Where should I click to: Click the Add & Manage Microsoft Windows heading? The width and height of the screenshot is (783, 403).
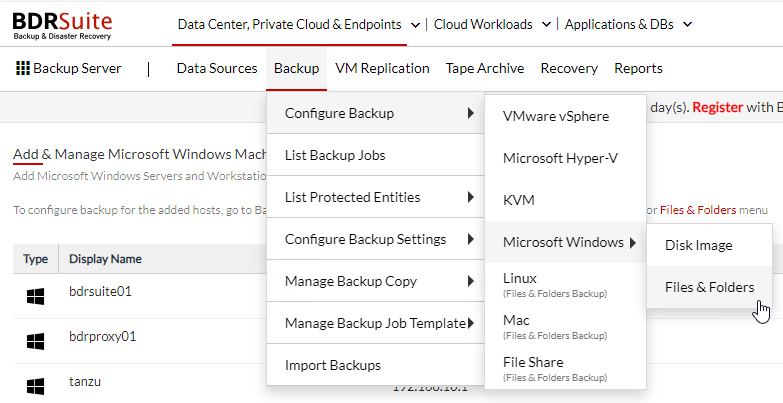point(140,154)
